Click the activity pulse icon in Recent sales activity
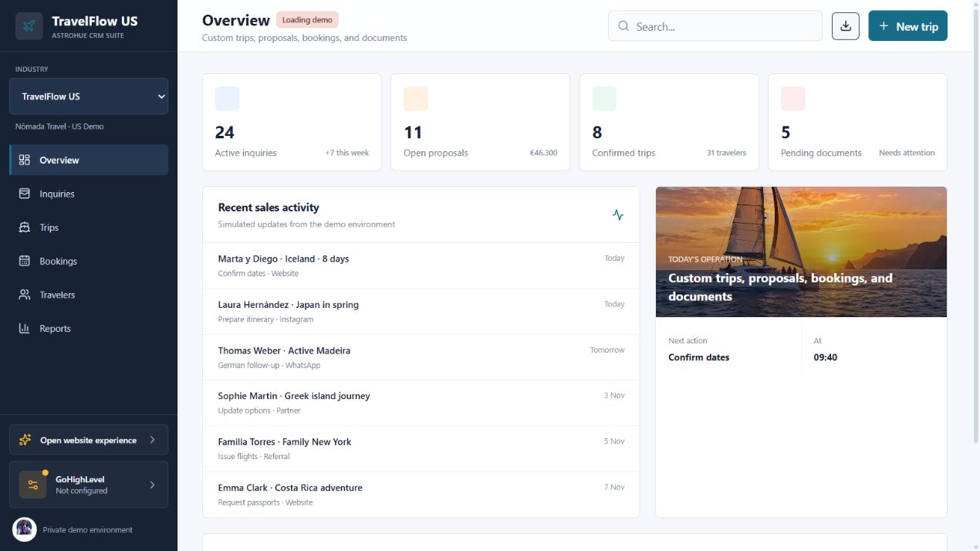The height and width of the screenshot is (551, 980). click(x=617, y=215)
